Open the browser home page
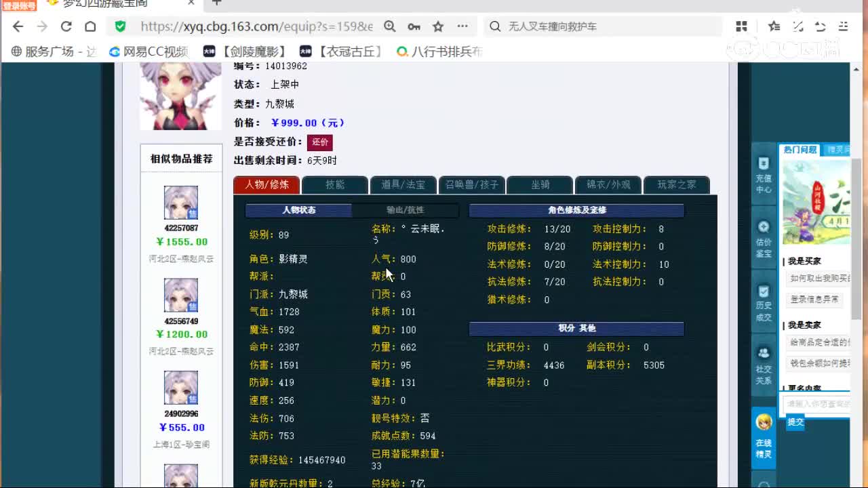The image size is (868, 488). pos(90,26)
